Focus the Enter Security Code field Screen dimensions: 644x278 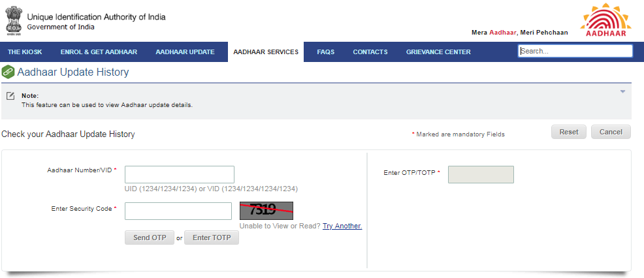pyautogui.click(x=178, y=211)
